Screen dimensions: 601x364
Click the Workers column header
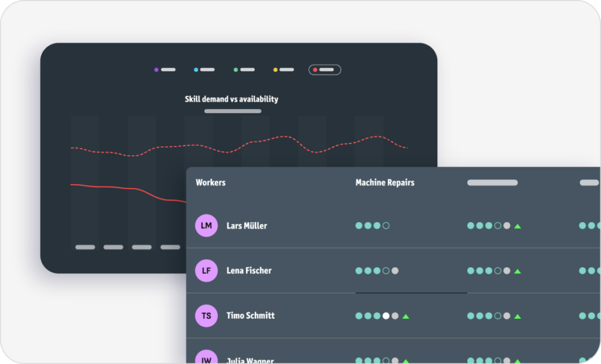pyautogui.click(x=211, y=182)
